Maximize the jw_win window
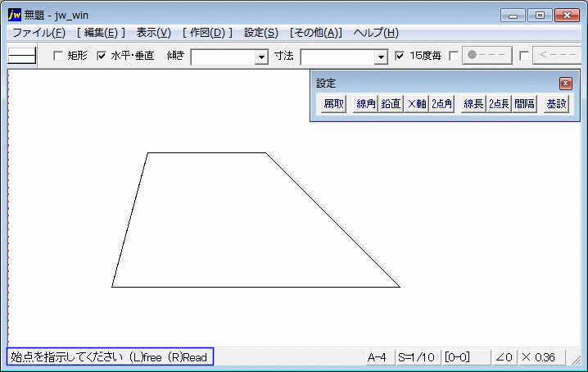 [540, 16]
